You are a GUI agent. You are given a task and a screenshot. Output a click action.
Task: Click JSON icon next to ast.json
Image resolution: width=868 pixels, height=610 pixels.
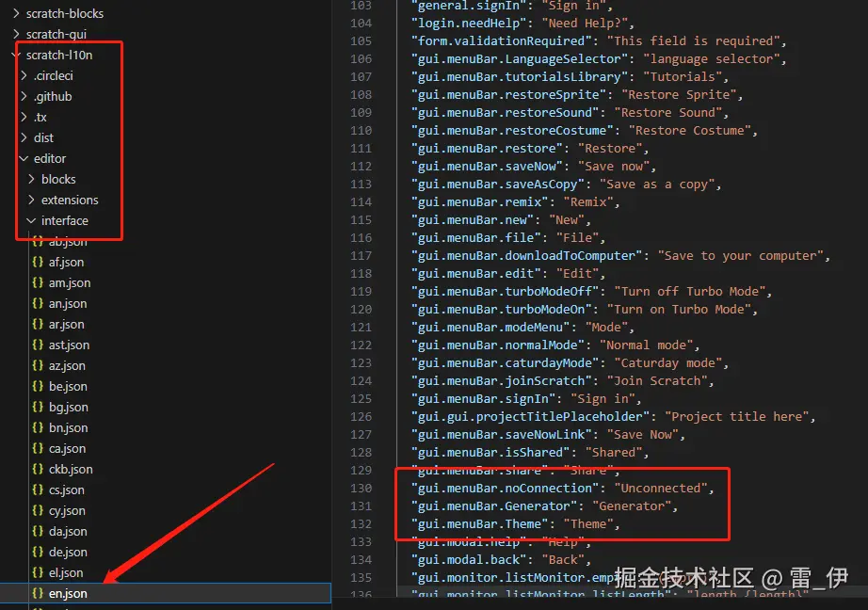point(38,345)
